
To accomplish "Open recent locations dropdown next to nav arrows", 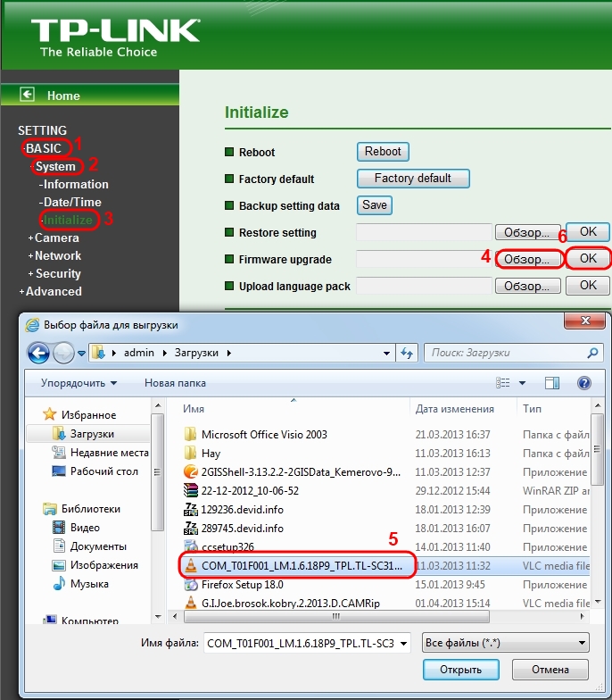I will coord(82,354).
